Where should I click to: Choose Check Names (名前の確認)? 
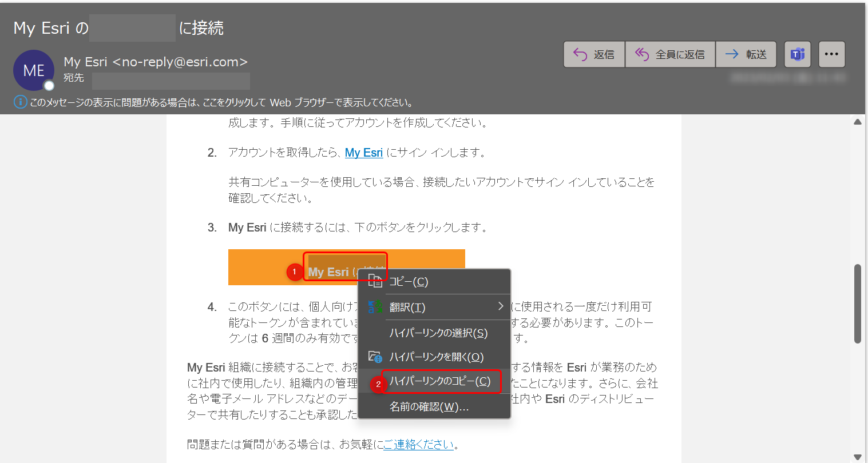[x=434, y=406]
